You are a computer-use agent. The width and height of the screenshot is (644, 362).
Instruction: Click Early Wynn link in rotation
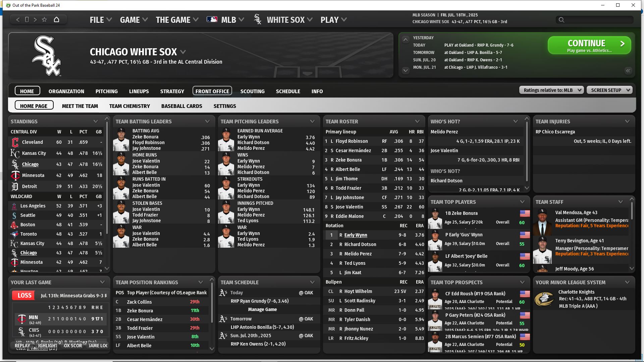[356, 235]
